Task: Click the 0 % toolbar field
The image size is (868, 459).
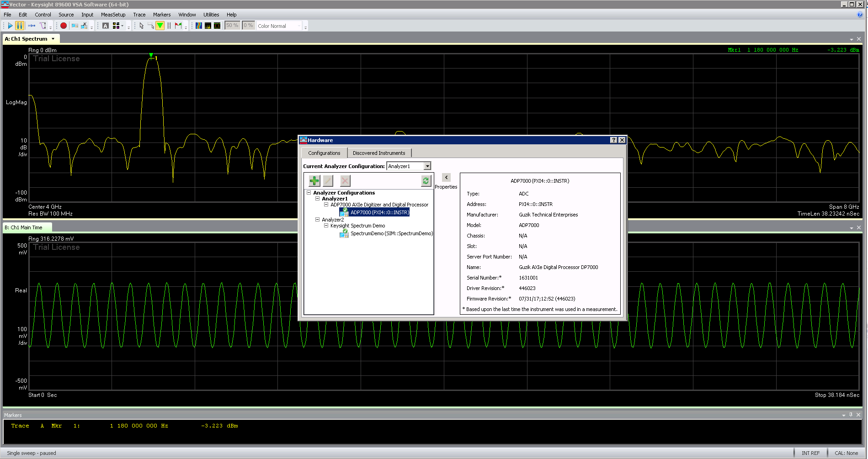Action: pyautogui.click(x=248, y=26)
